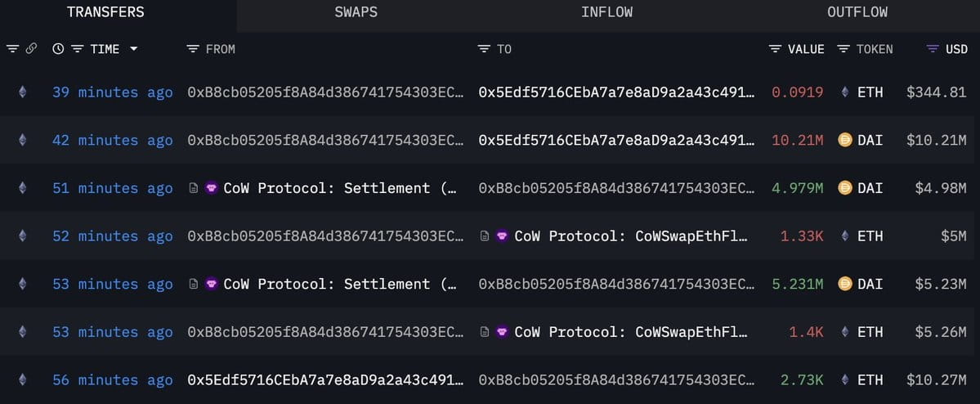Open the filter icon next to TO
This screenshot has width=980, height=404.
[x=484, y=49]
